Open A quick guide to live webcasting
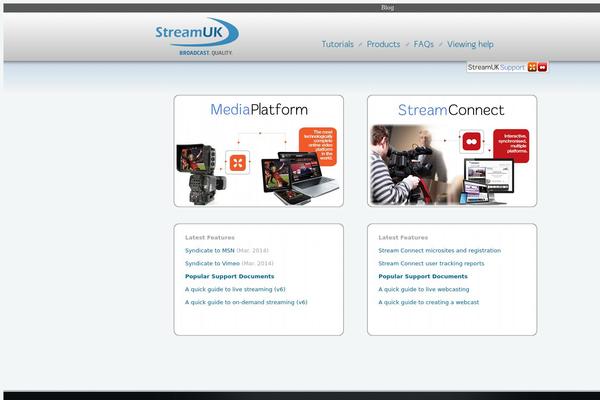 click(424, 289)
